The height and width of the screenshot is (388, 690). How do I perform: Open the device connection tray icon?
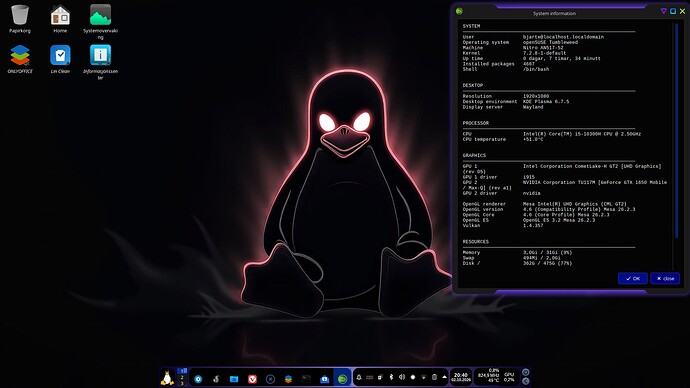coord(380,377)
